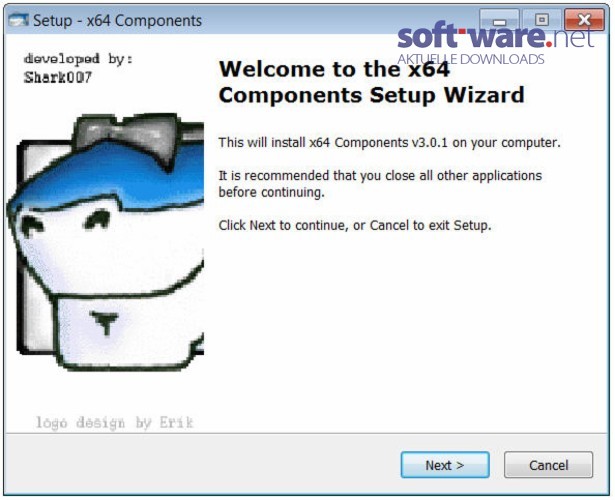Click the 'developed by:' label

tap(78, 59)
